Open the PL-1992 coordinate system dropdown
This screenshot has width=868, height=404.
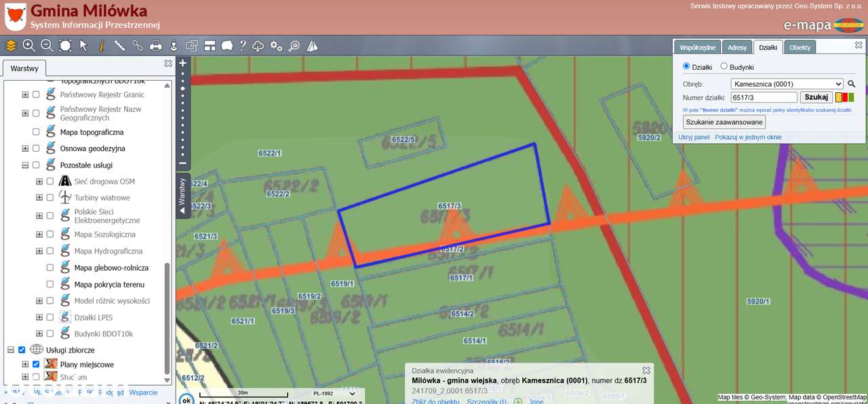[334, 393]
